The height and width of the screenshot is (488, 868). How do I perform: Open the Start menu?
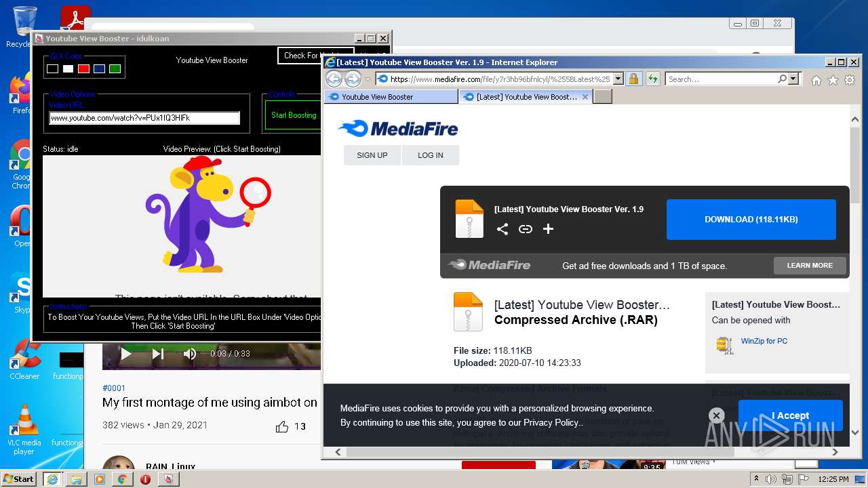(18, 479)
